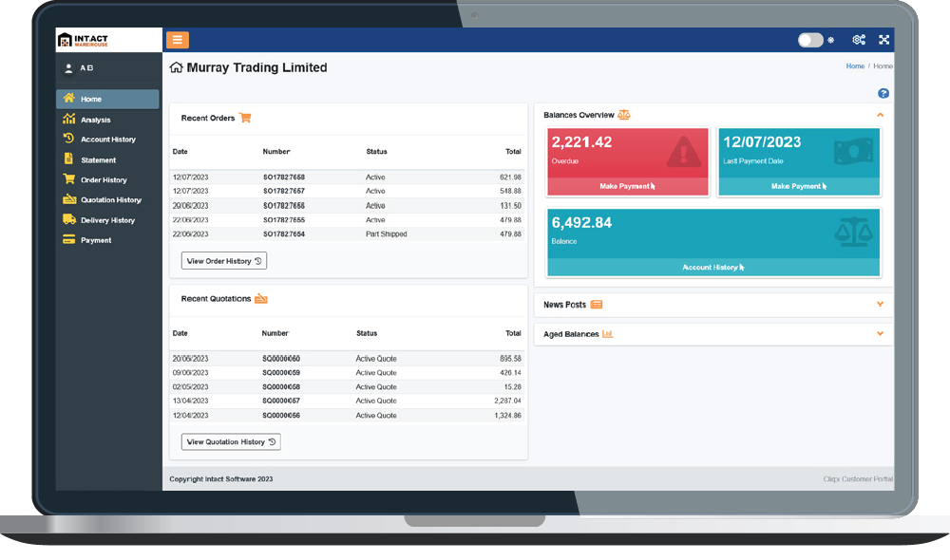Image resolution: width=950 pixels, height=560 pixels.
Task: Toggle the dark mode switch in header
Action: point(809,40)
